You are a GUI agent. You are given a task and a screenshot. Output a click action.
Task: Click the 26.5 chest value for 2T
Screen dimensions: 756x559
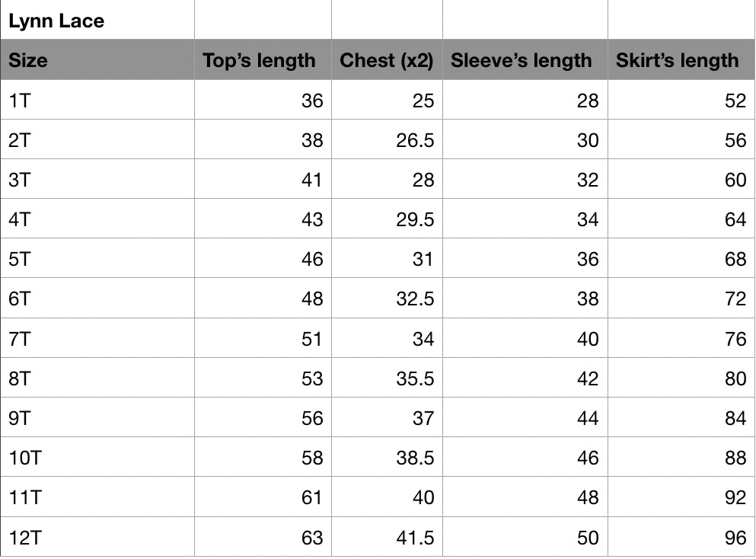[x=415, y=141]
